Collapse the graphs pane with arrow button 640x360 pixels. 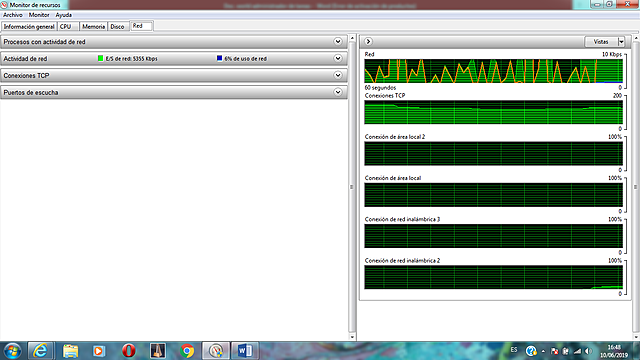pos(368,42)
